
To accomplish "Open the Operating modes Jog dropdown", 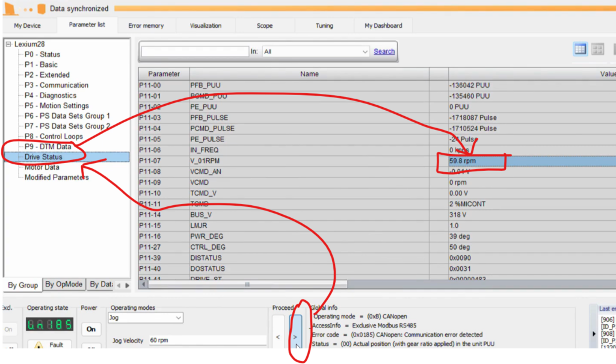I will 178,318.
